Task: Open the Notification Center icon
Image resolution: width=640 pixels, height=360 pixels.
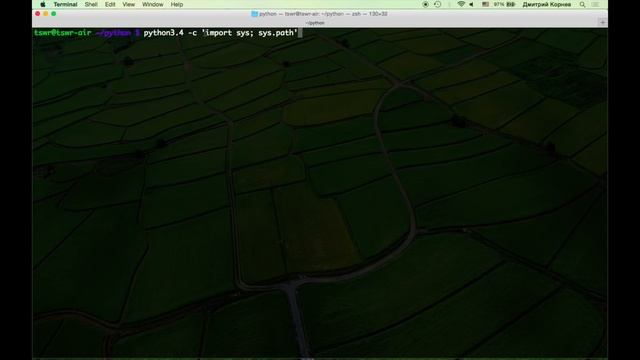Action: pyautogui.click(x=596, y=4)
